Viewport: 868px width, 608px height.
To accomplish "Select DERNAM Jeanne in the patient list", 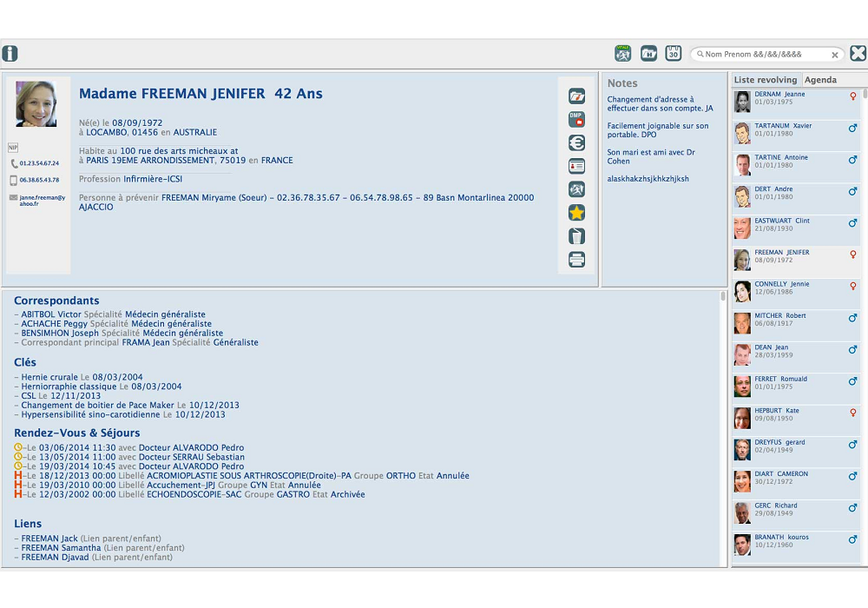I will pos(779,94).
